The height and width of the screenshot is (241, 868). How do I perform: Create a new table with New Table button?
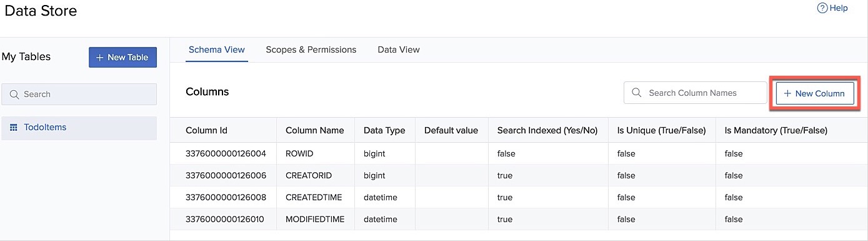pos(122,57)
